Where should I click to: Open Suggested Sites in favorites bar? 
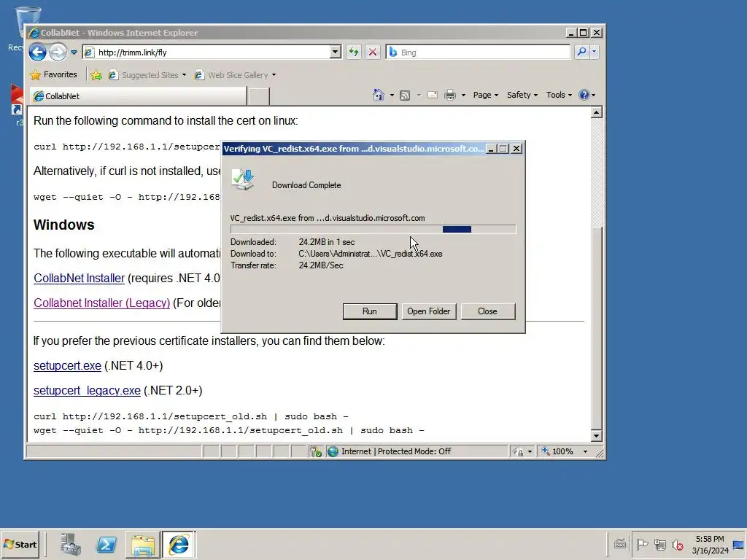pyautogui.click(x=147, y=75)
